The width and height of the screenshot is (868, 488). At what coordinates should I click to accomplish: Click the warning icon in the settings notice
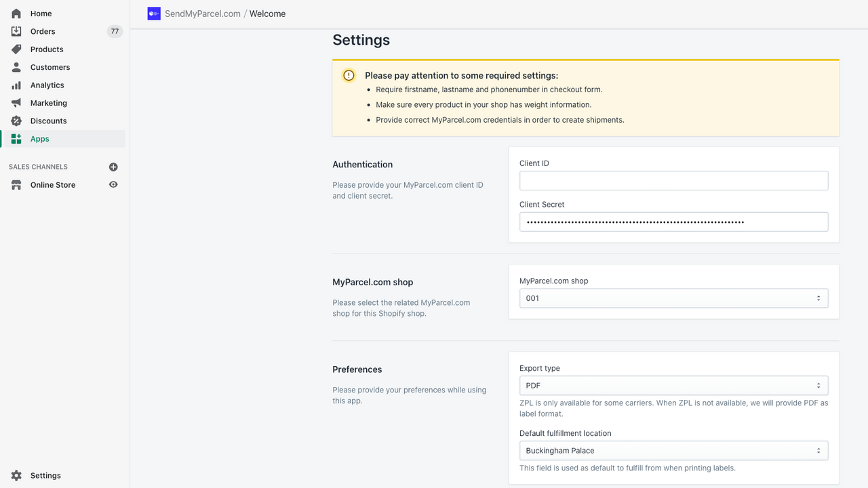click(x=348, y=75)
